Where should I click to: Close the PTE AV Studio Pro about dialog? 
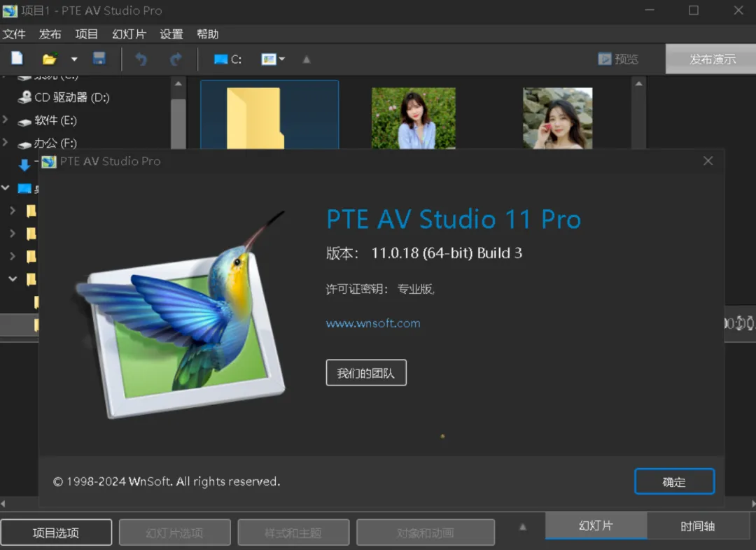[x=708, y=161]
